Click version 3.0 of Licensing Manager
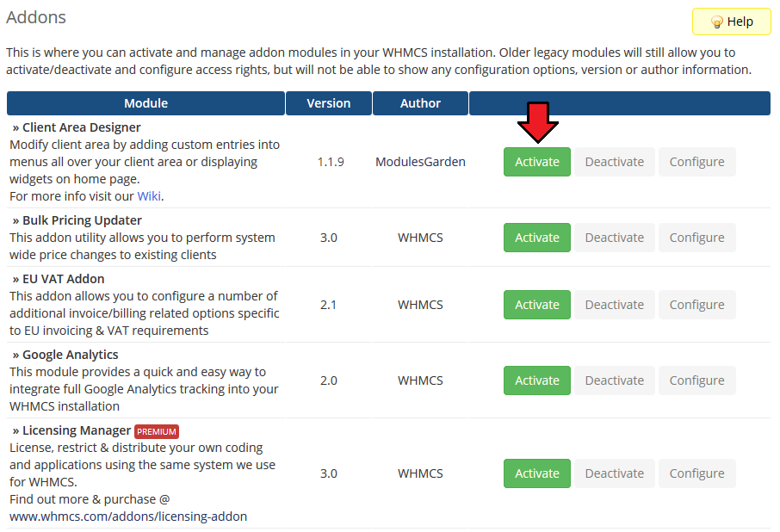Viewport: 780px width, 532px height. (328, 473)
